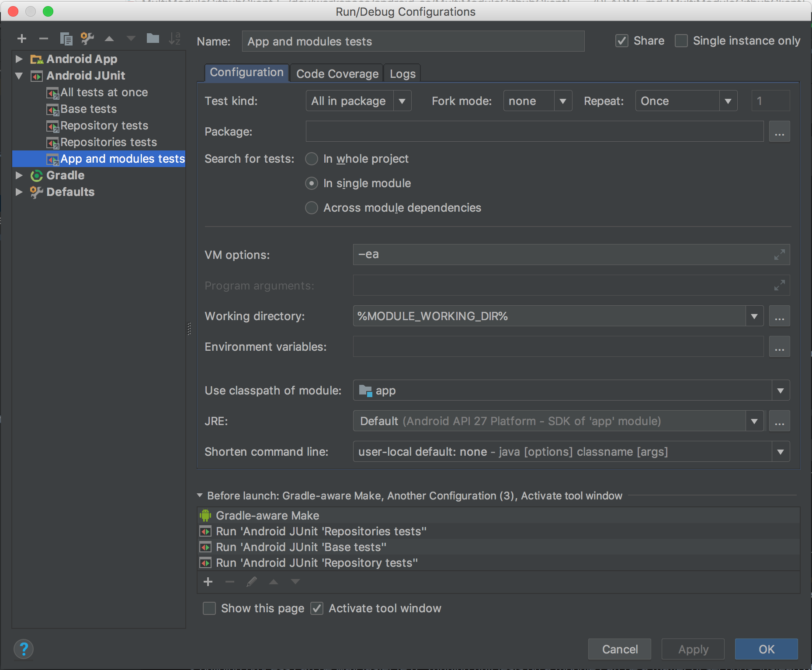Browse JRE location with ellipsis

pos(779,421)
